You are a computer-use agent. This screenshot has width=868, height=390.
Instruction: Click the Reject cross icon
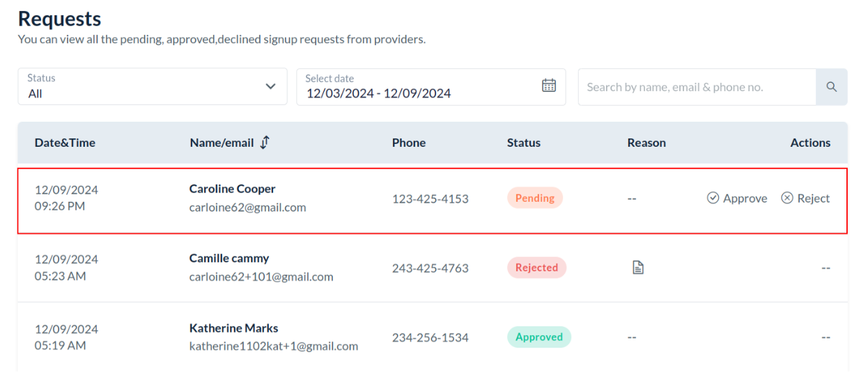pos(787,198)
